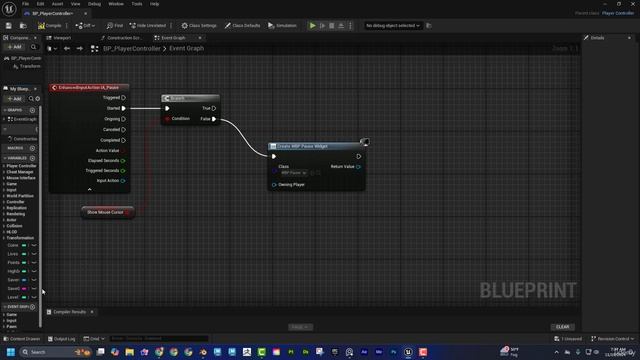
Task: Open the Asset menu
Action: click(x=57, y=4)
